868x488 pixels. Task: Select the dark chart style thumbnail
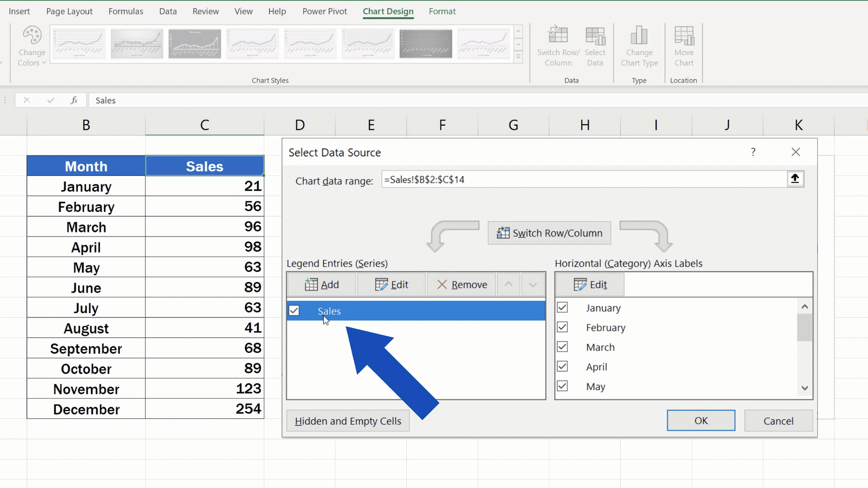[x=426, y=44]
